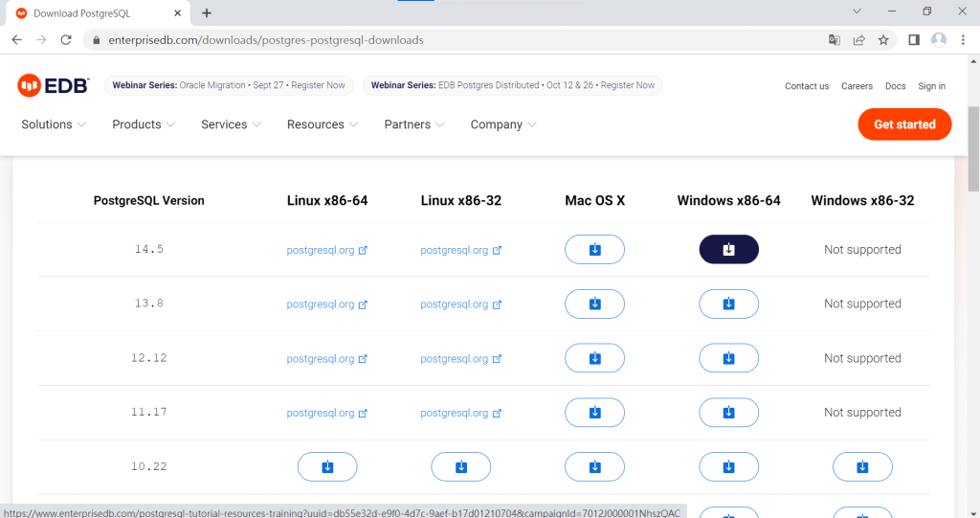The width and height of the screenshot is (980, 518).
Task: Select the version 11.17 cell
Action: click(148, 413)
